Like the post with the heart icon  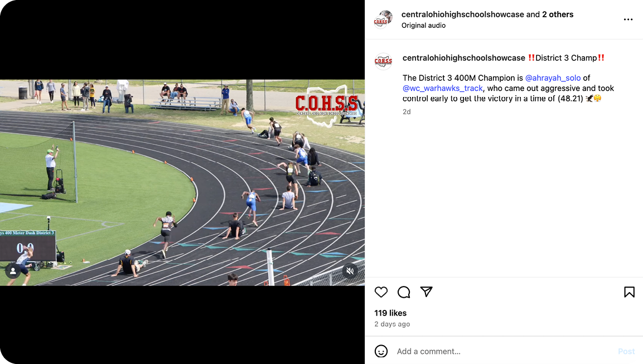click(x=381, y=292)
